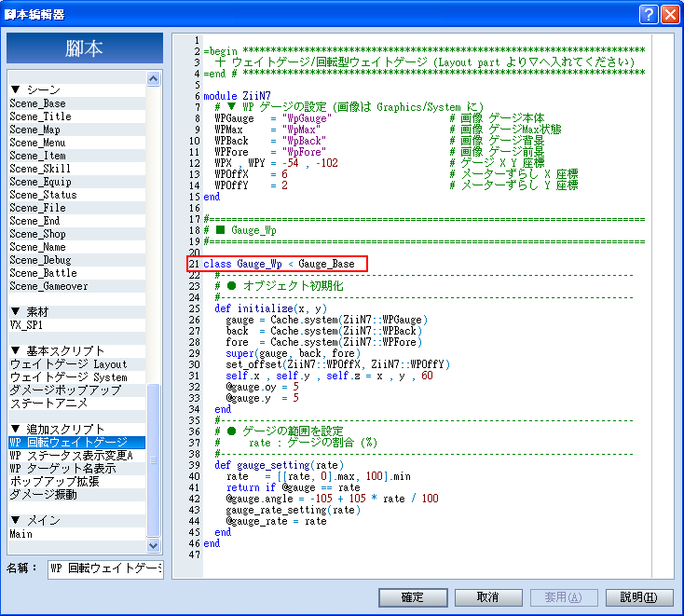Open the help question mark button
Viewport: 684px width, 616px height.
[649, 14]
